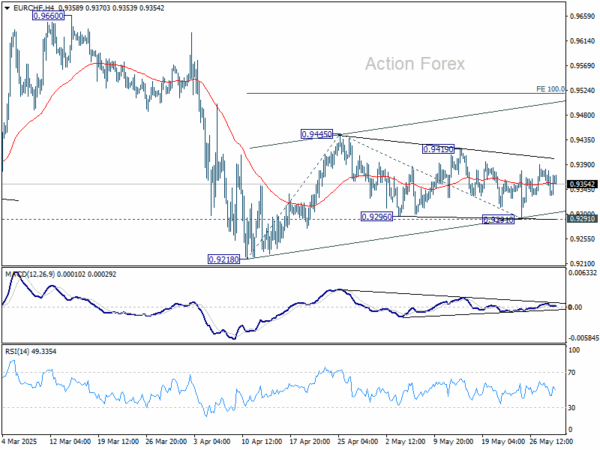Click the 0.95240 price axis value
The image size is (600, 450).
pos(582,91)
